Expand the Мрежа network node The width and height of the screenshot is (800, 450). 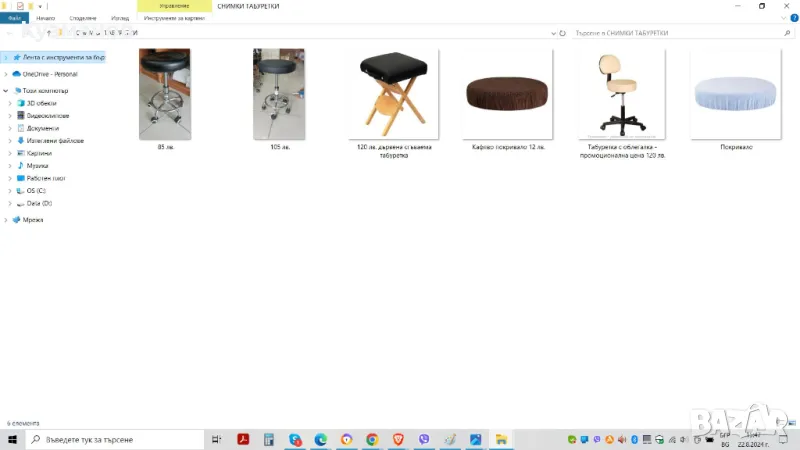6,220
